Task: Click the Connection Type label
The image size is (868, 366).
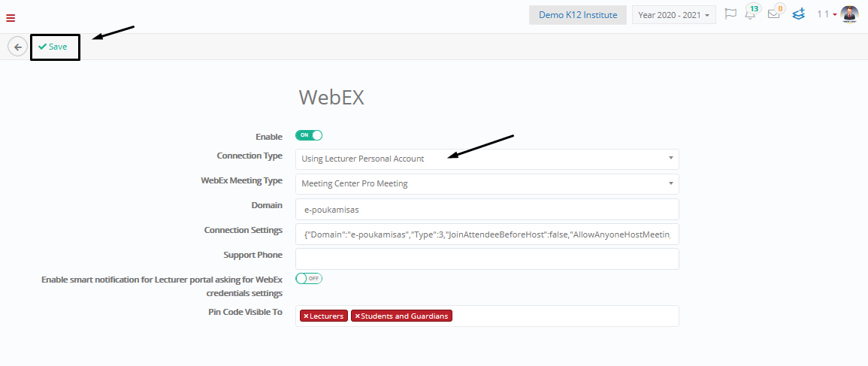Action: pyautogui.click(x=250, y=156)
